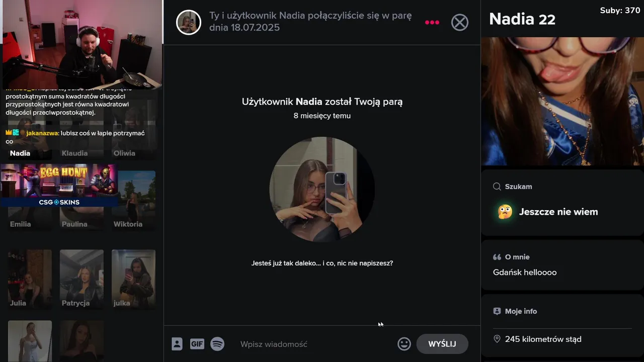Click the jakanazwa chat message username
Viewport: 644px width, 362px height.
pos(42,133)
